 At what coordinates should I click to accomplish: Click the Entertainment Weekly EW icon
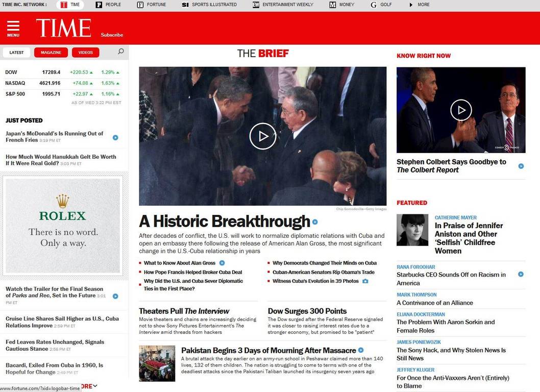[x=256, y=5]
